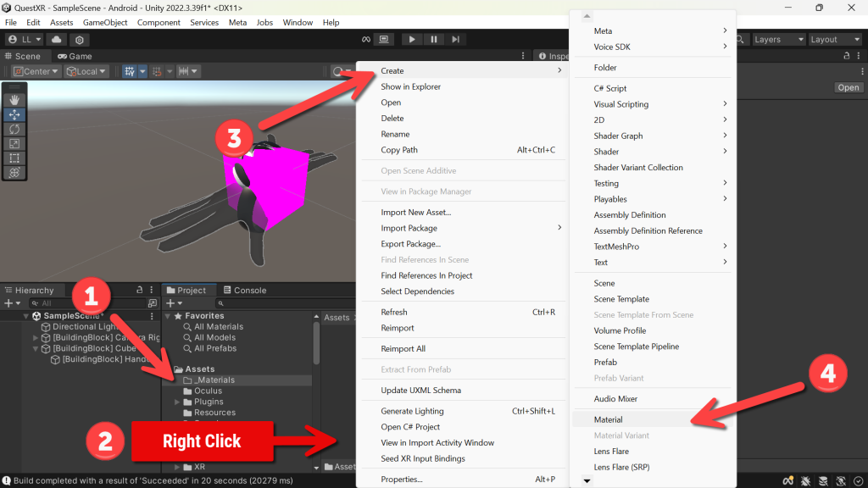868x488 pixels.
Task: Open the grid snapping settings dropdown arrow
Action: point(142,71)
